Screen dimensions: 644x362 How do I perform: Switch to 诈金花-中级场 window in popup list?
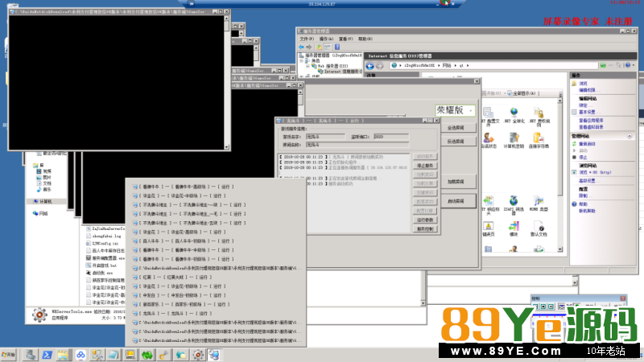point(179,195)
